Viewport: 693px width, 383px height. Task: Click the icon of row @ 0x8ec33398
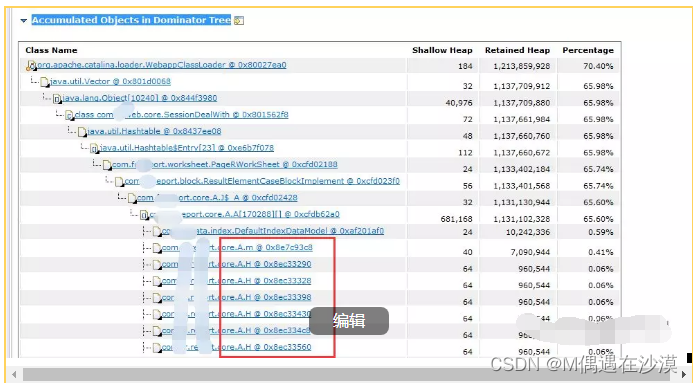(x=157, y=298)
